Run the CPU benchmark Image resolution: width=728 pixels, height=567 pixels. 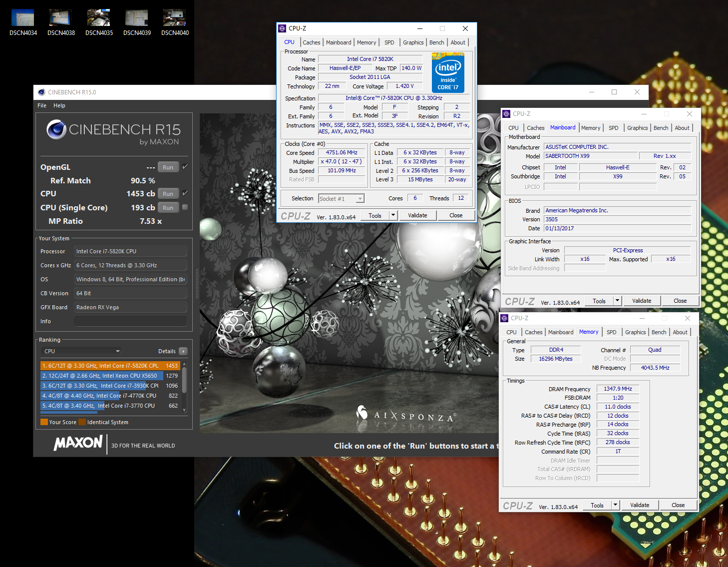[x=168, y=194]
